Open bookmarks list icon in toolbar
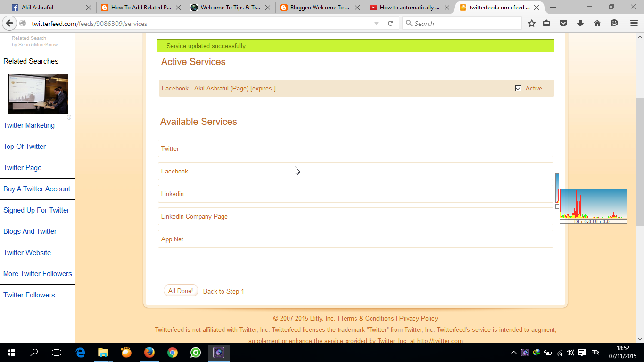Screen dimensions: 644x362 coord(547,23)
